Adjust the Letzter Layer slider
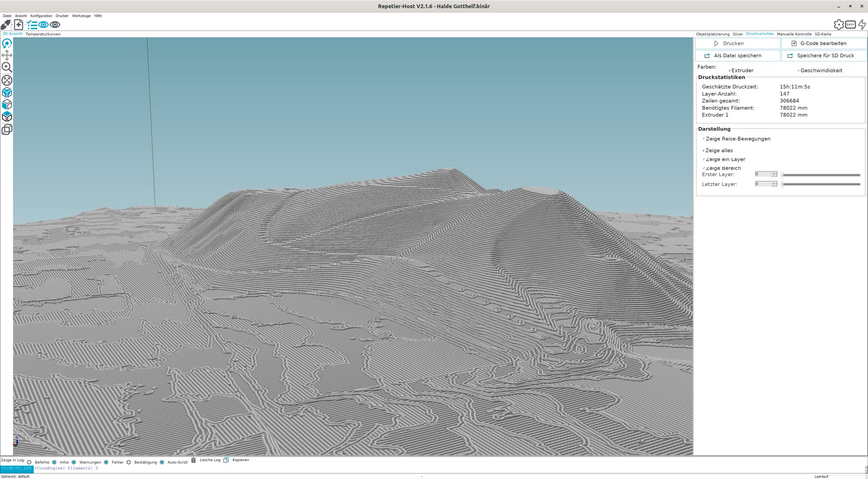The height and width of the screenshot is (479, 868). tap(782, 184)
